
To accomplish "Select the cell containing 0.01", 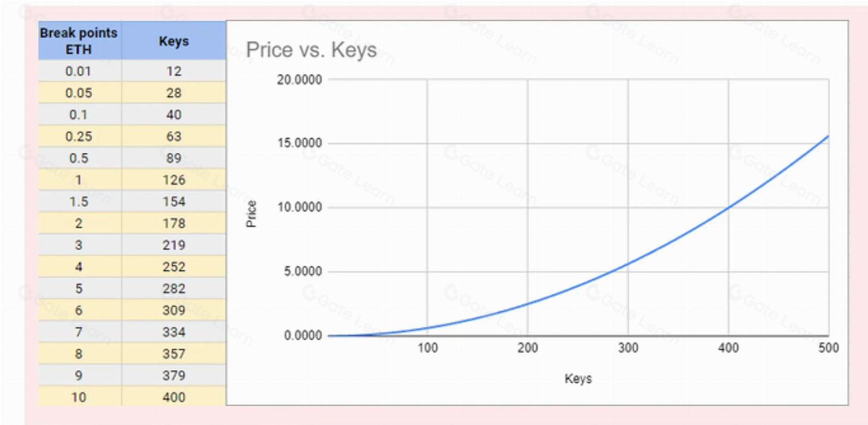I will pos(79,71).
